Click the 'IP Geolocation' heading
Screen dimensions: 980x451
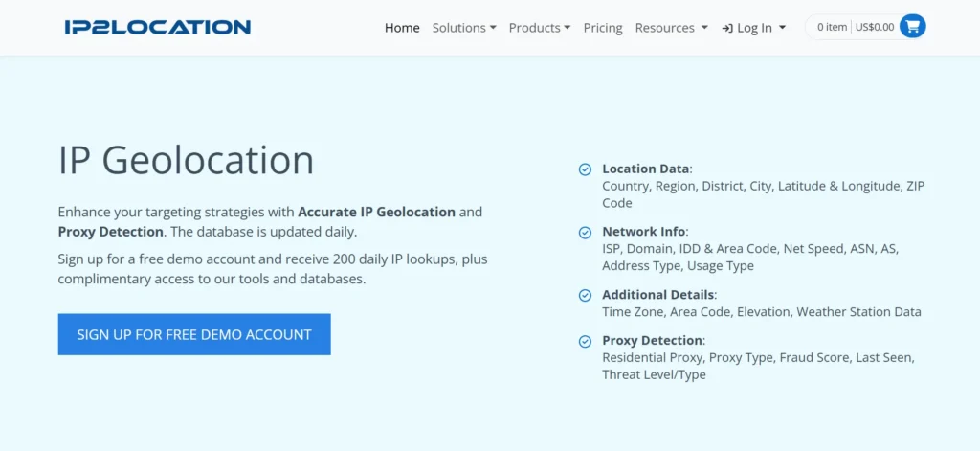187,160
